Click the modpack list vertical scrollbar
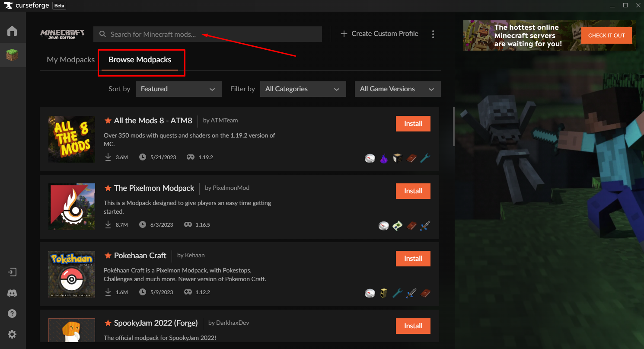 tap(453, 127)
